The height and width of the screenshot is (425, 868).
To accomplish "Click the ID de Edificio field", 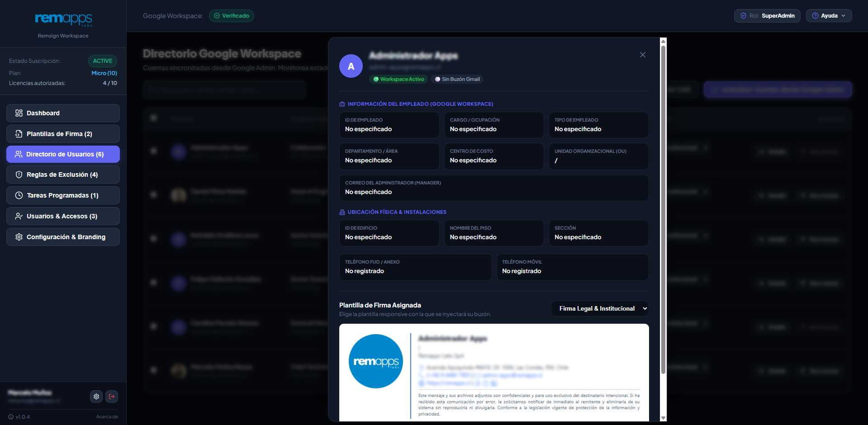I will 389,233.
